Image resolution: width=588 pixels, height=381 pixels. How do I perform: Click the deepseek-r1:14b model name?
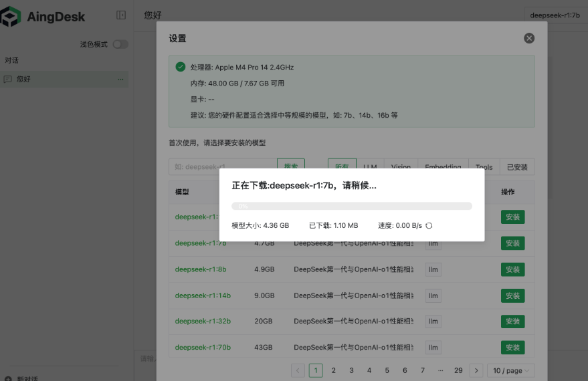pos(203,295)
